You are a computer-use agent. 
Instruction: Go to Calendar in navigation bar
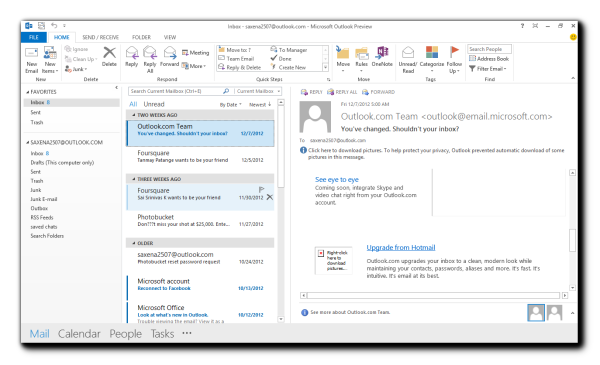79,334
